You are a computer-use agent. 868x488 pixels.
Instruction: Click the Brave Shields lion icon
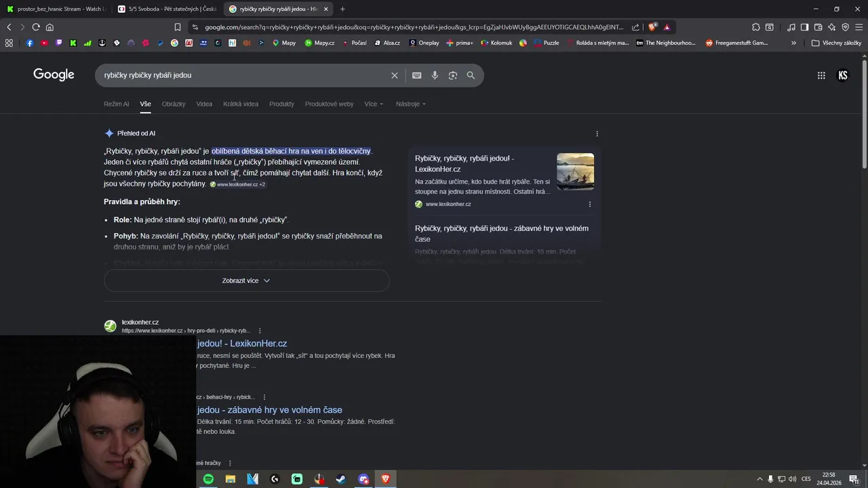pos(652,27)
